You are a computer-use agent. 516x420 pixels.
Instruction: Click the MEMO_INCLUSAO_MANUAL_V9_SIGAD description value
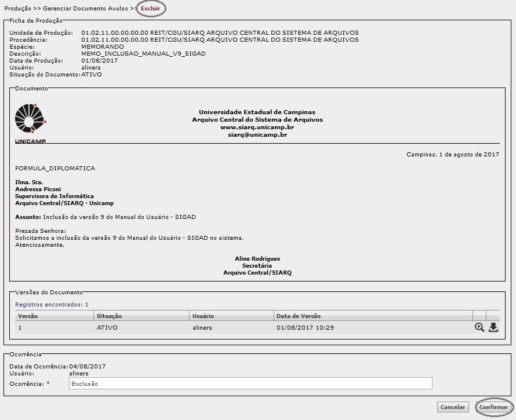(143, 54)
